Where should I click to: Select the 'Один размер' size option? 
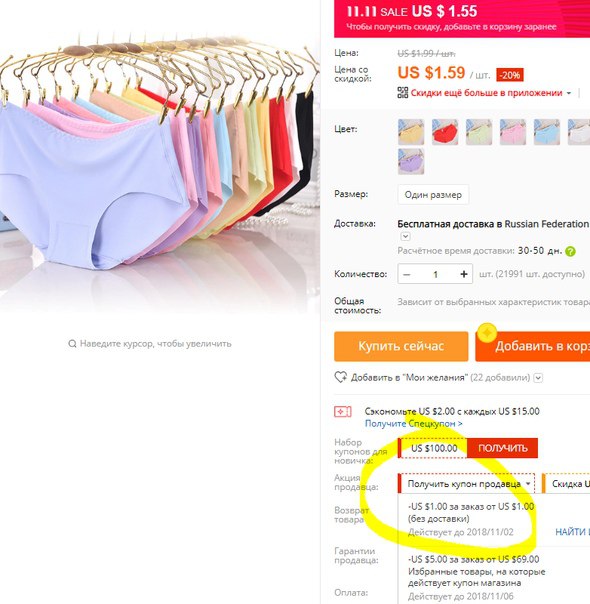(433, 195)
